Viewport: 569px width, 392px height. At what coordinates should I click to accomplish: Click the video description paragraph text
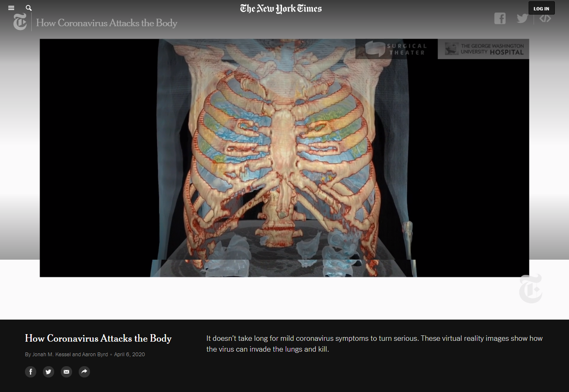[374, 344]
